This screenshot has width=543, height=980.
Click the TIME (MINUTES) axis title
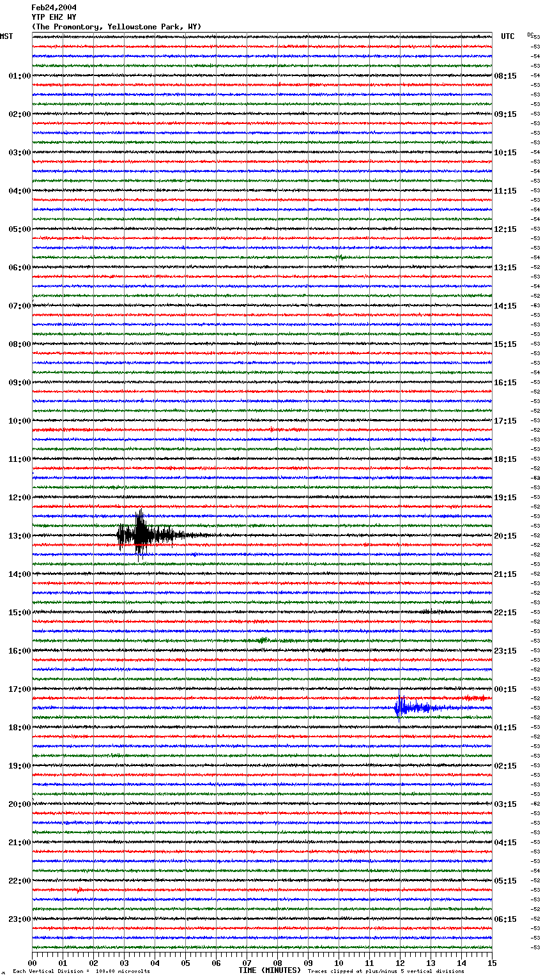pyautogui.click(x=270, y=970)
